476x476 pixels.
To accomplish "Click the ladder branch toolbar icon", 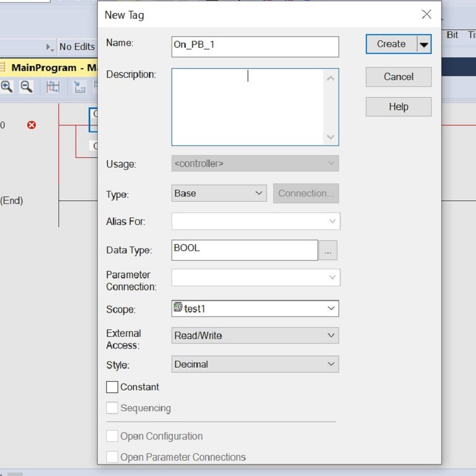I will pos(53,87).
